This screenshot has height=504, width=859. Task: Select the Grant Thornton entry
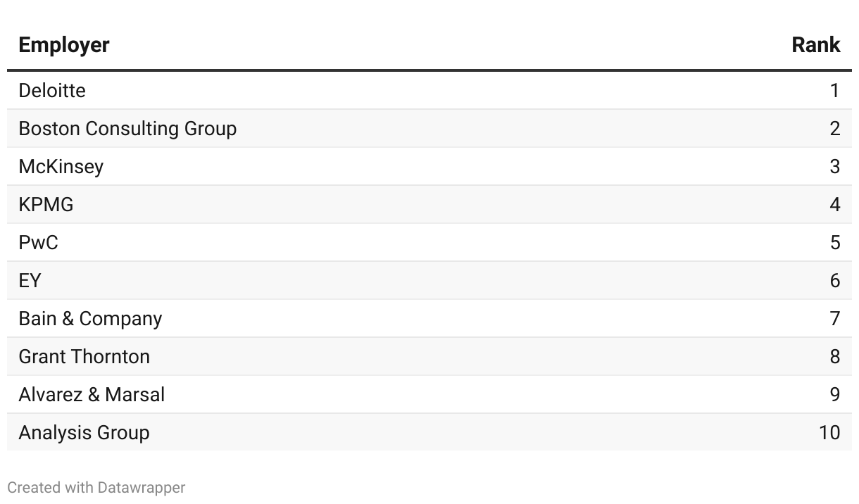(x=84, y=356)
